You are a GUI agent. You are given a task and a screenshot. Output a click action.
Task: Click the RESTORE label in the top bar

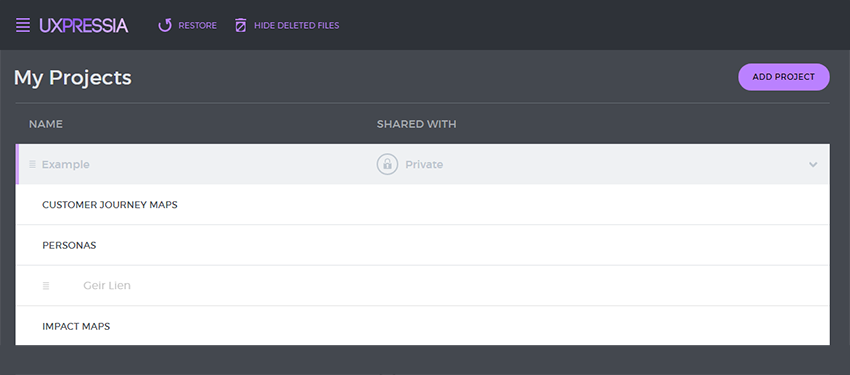pos(197,25)
